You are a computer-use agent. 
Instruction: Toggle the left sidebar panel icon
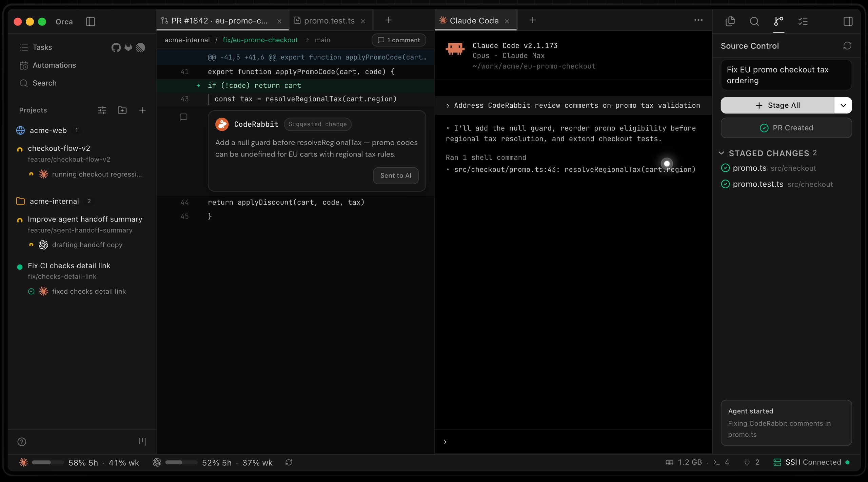pyautogui.click(x=91, y=22)
